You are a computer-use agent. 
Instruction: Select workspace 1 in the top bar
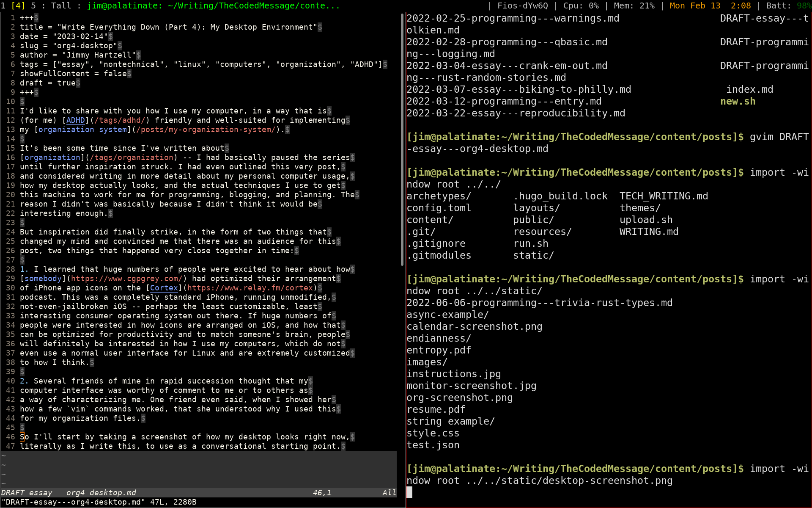[x=3, y=6]
